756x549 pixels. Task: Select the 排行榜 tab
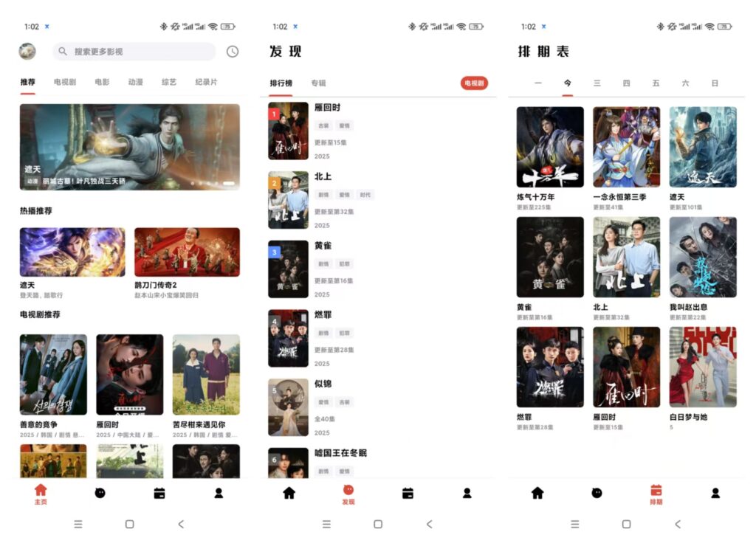point(281,83)
